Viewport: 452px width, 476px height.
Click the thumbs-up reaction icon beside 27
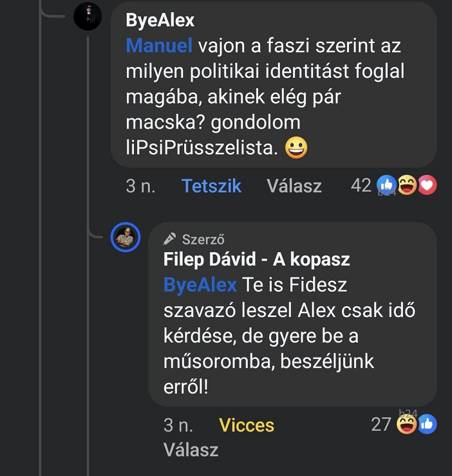pos(427,424)
